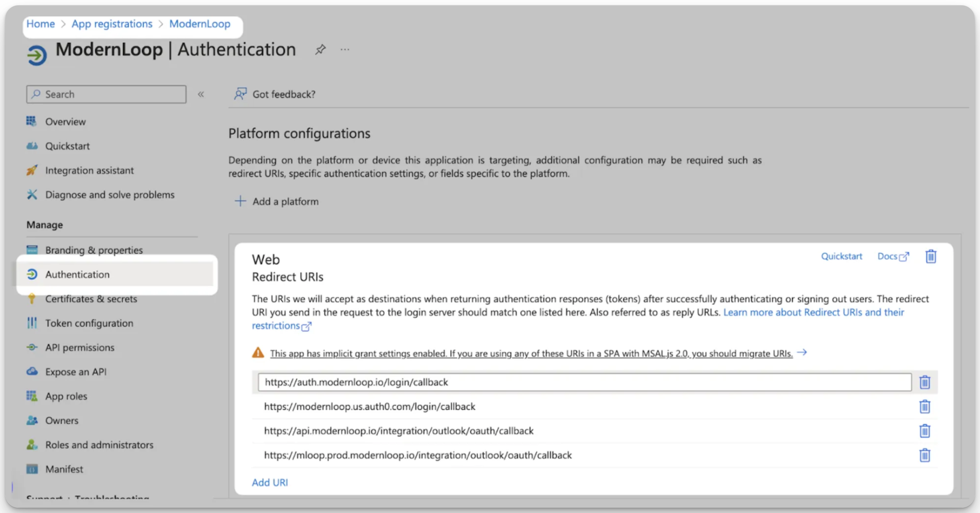This screenshot has height=513, width=980.
Task: Open API permissions
Action: point(80,347)
